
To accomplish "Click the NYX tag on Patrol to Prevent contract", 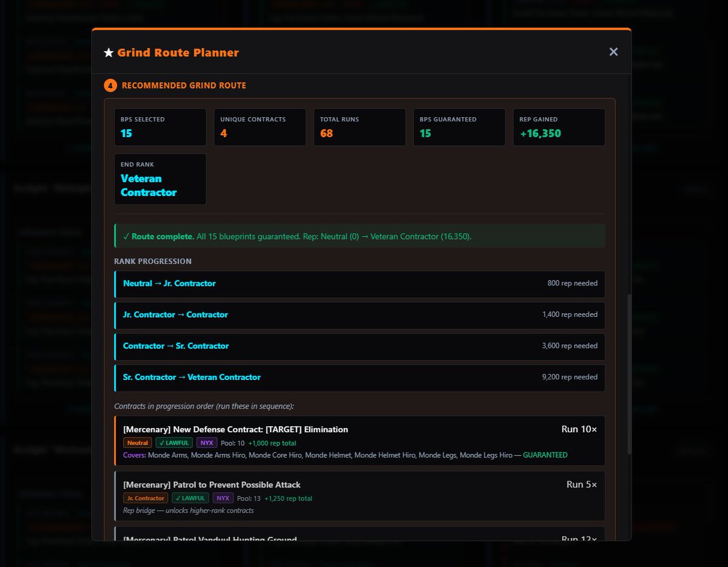I will tap(223, 498).
